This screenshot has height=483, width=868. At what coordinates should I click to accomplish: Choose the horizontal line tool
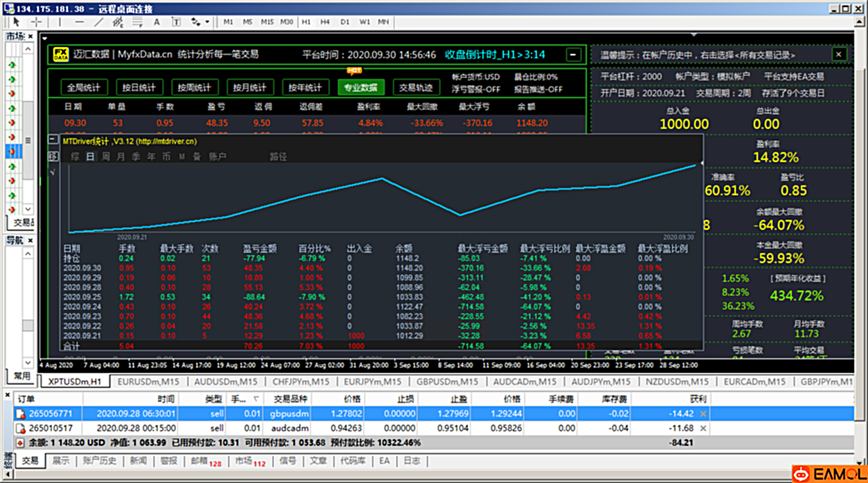80,22
